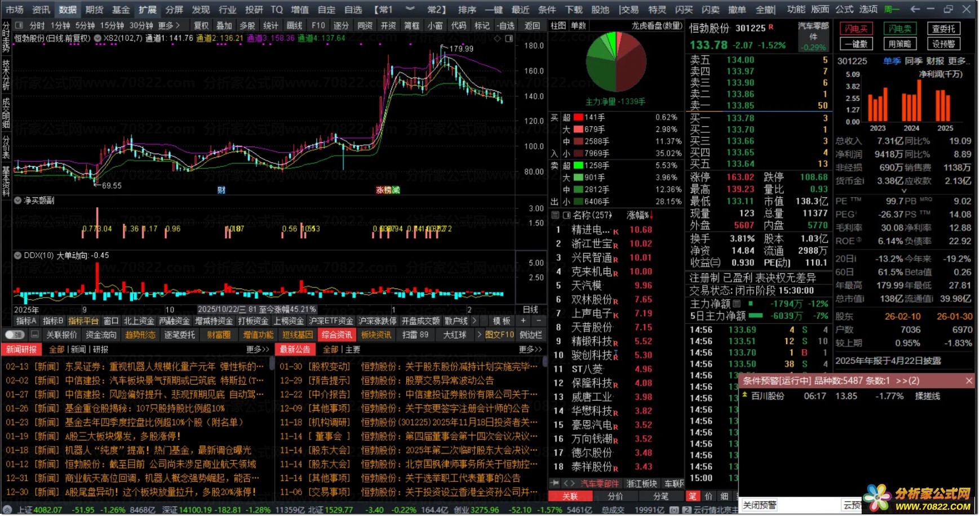This screenshot has height=516, width=980.
Task: Close the 条件预警 alert popup
Action: (969, 381)
